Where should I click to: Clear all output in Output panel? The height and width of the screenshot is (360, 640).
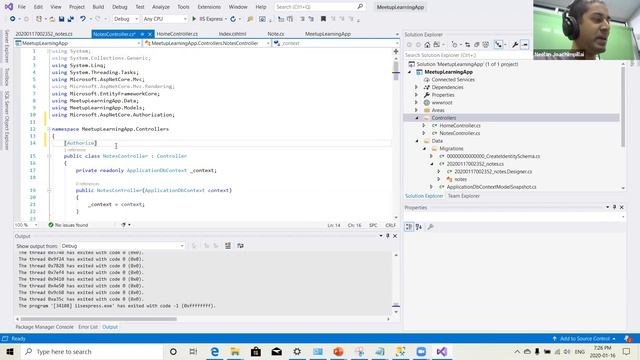tap(228, 246)
